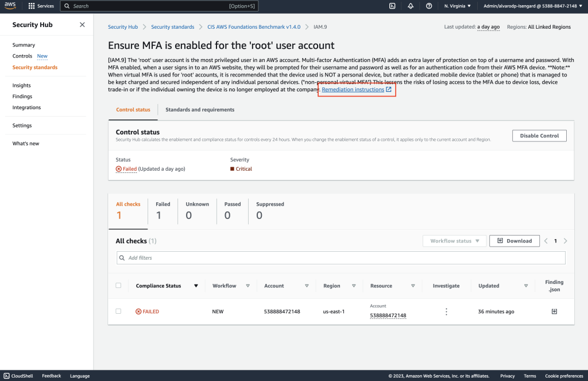Screen dimensions: 588x381
Task: Select the FAILED check row checkbox
Action: click(x=118, y=311)
